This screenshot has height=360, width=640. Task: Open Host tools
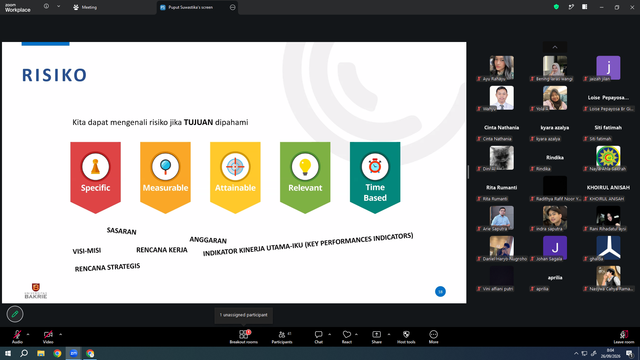[406, 337]
